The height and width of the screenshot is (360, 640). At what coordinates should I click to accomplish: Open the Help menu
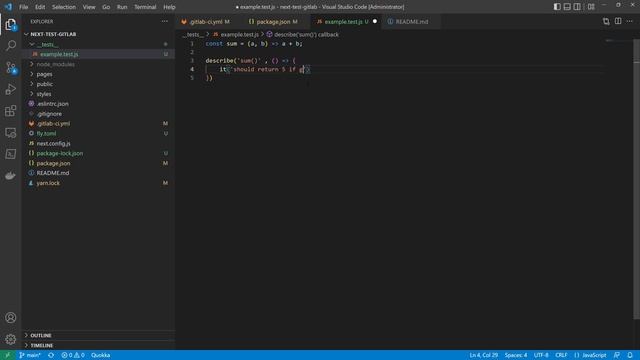(169, 7)
